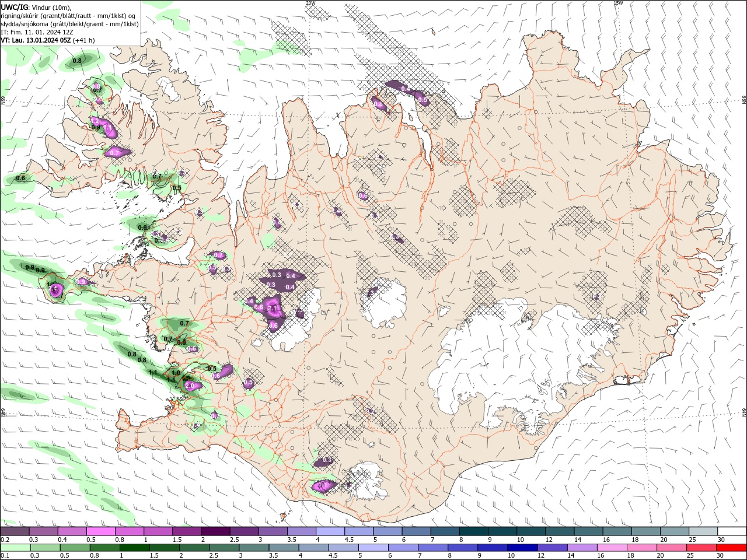
Task: Click the 'UWC/IG: Vindur (10m)' title text
Action: 36,7
